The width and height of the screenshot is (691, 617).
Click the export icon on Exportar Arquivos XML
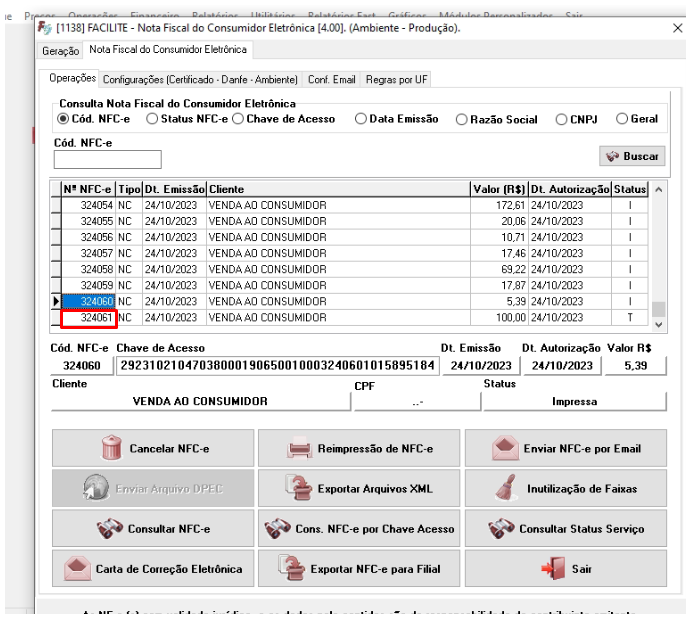coord(298,487)
